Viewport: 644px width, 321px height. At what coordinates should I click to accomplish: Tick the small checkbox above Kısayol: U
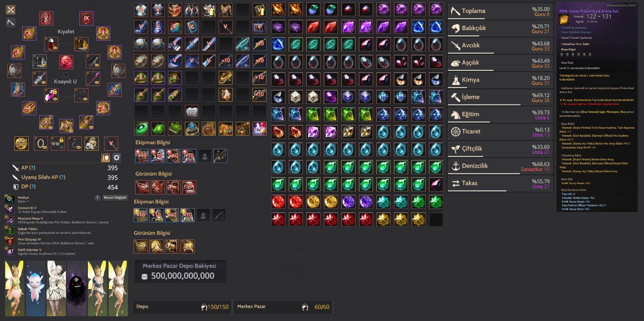[x=66, y=75]
